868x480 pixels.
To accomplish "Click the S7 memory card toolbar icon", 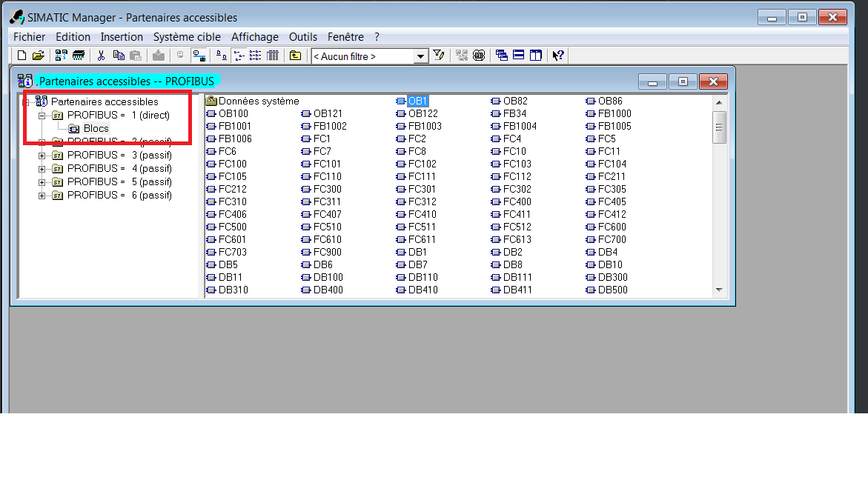I will coord(79,56).
